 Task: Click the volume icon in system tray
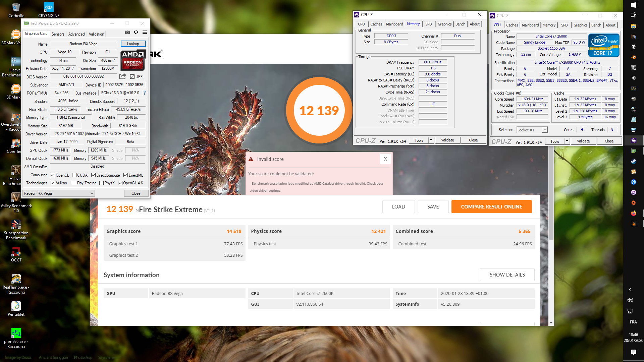[630, 300]
